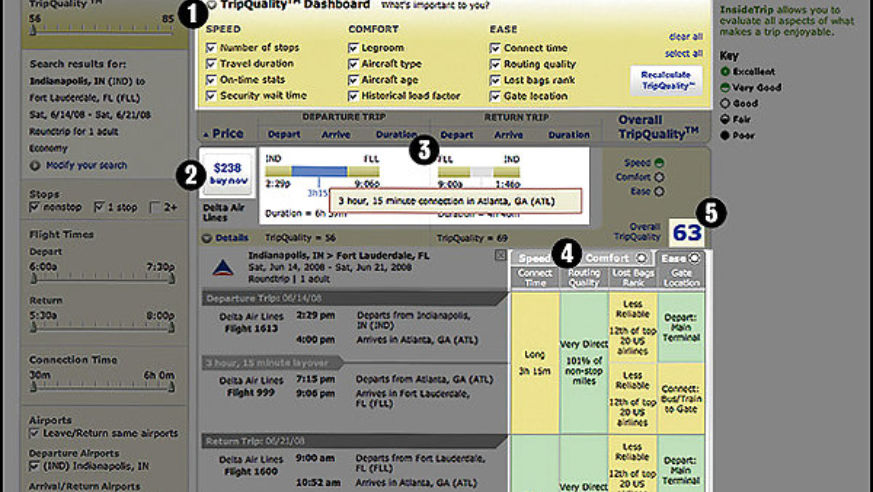873x492 pixels.
Task: Click the TripQuality range slider
Action: [x=102, y=31]
